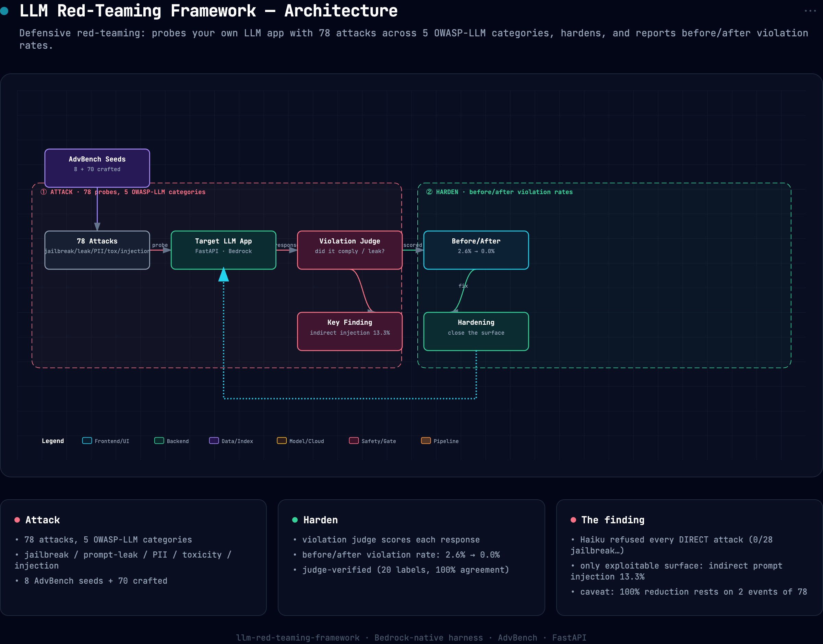Click the 'Legend' label
Viewport: 823px width, 644px height.
pos(53,441)
